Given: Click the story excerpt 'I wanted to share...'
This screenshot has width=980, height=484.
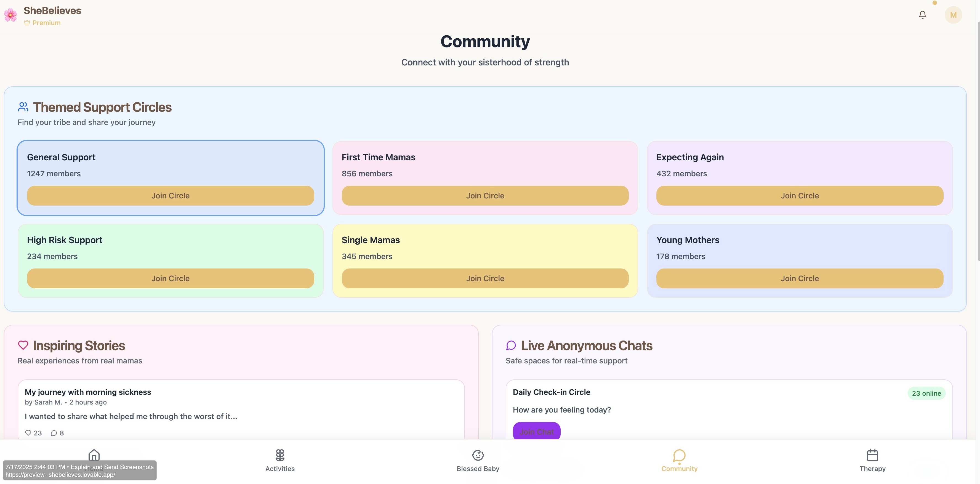Looking at the screenshot, I should (131, 417).
